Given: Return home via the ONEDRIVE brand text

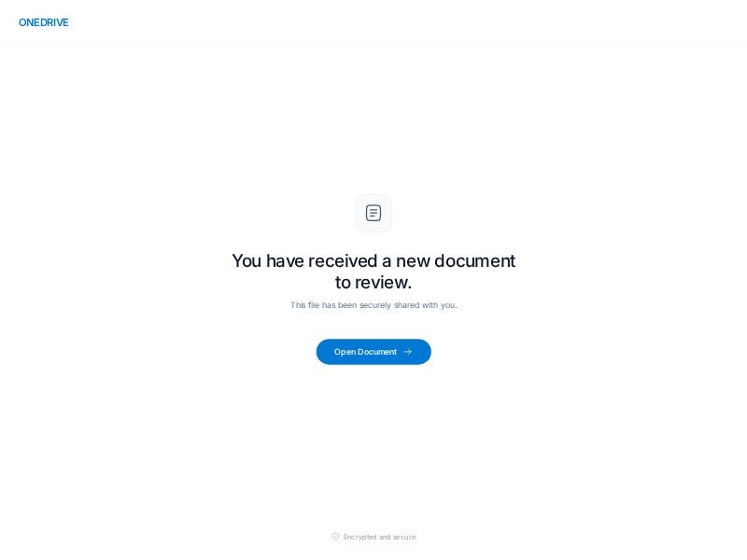Looking at the screenshot, I should pyautogui.click(x=43, y=22).
